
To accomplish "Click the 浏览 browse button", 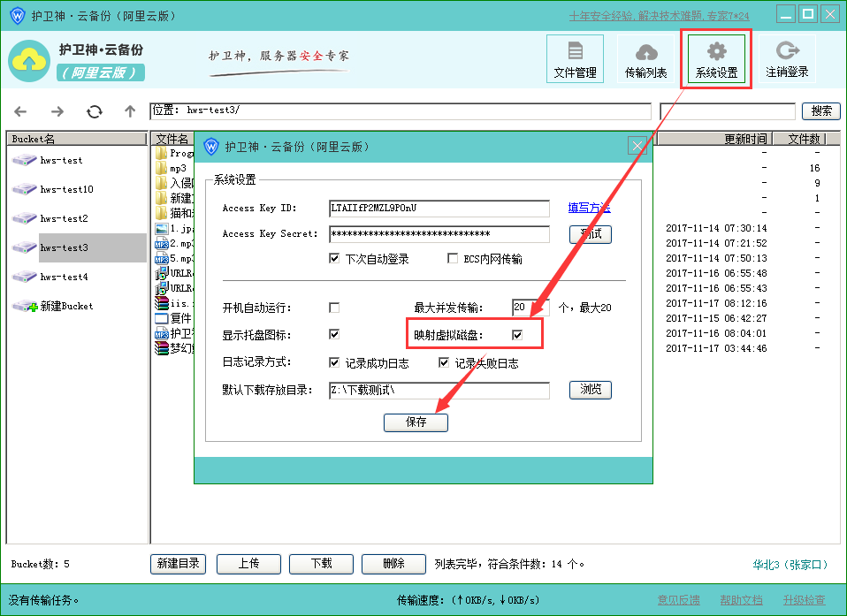I will 591,390.
